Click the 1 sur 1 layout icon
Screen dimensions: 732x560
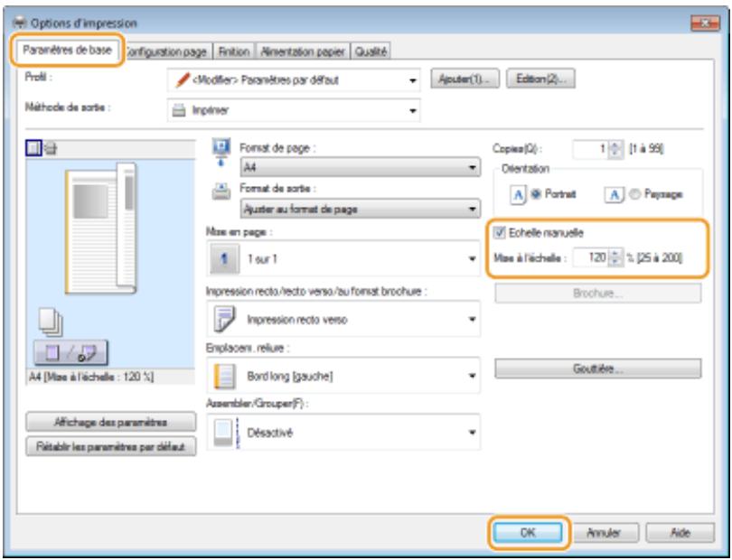pyautogui.click(x=223, y=258)
